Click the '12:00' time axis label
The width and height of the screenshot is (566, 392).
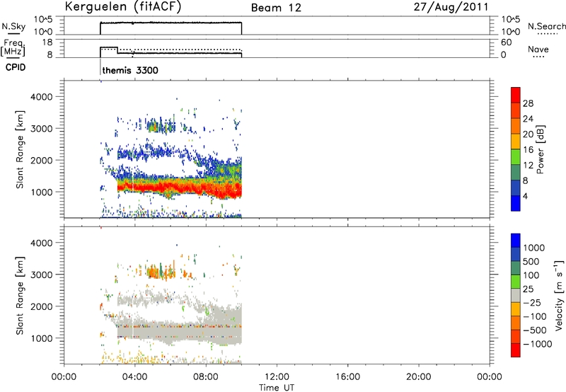click(277, 377)
